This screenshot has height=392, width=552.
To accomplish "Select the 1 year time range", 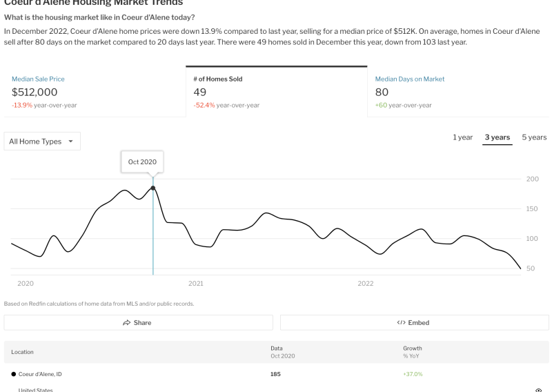I will point(462,137).
